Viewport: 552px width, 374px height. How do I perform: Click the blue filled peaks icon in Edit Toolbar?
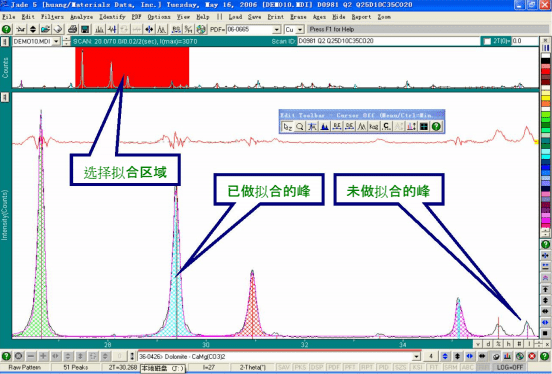(325, 126)
